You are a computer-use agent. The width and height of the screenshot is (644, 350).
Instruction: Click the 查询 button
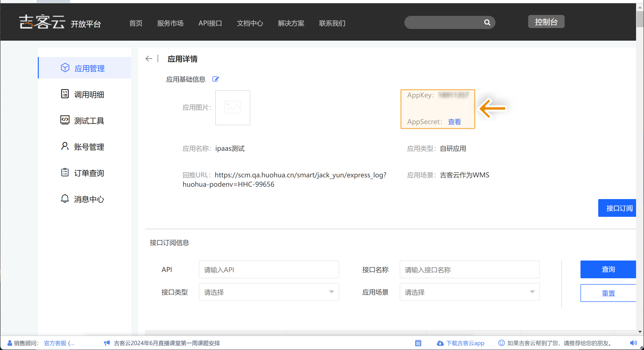point(608,269)
